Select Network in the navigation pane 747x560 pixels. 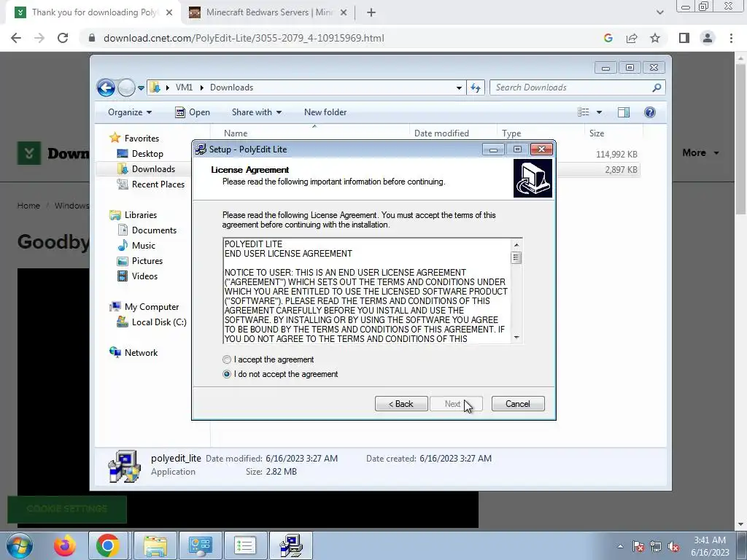point(141,353)
